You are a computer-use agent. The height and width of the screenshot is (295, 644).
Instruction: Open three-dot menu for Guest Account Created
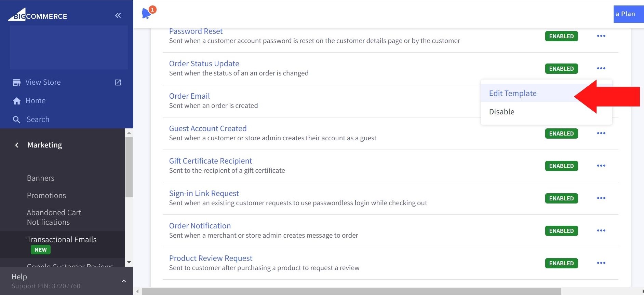[601, 133]
